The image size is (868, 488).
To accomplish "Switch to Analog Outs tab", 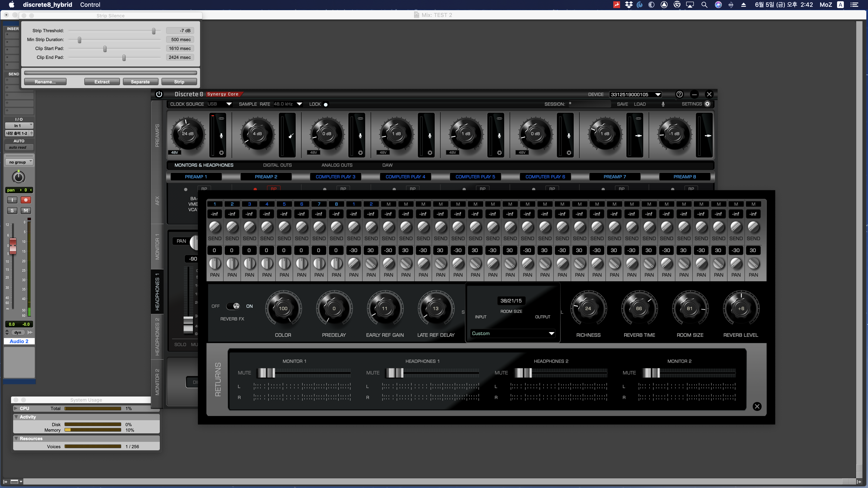I will [337, 165].
